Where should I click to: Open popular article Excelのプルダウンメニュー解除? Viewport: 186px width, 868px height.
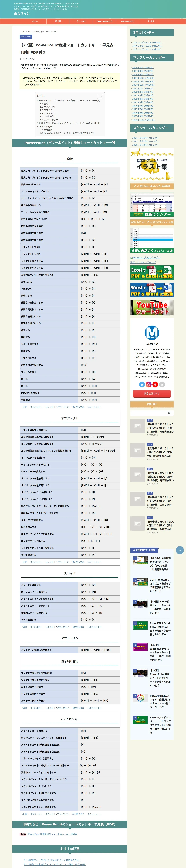(160, 724)
